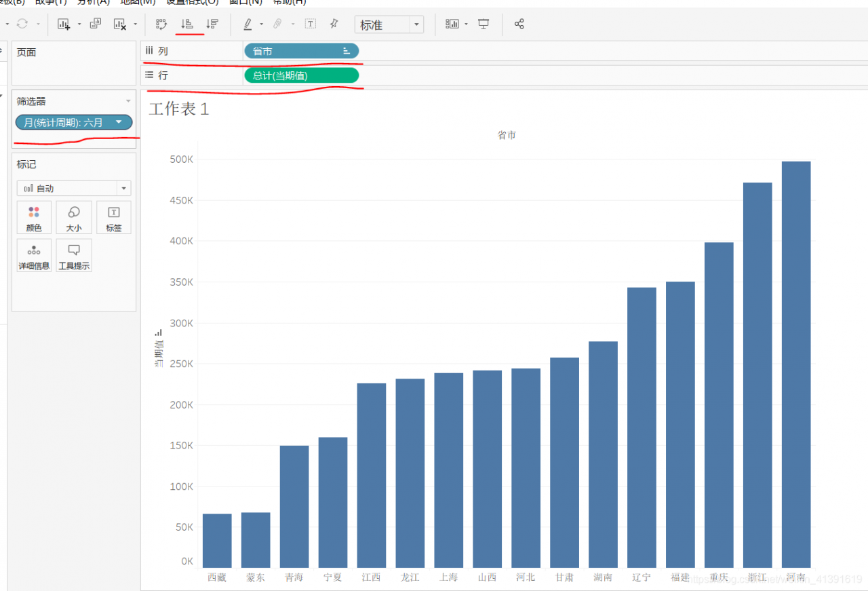
Task: Click the sort descending toolbar icon
Action: click(212, 24)
